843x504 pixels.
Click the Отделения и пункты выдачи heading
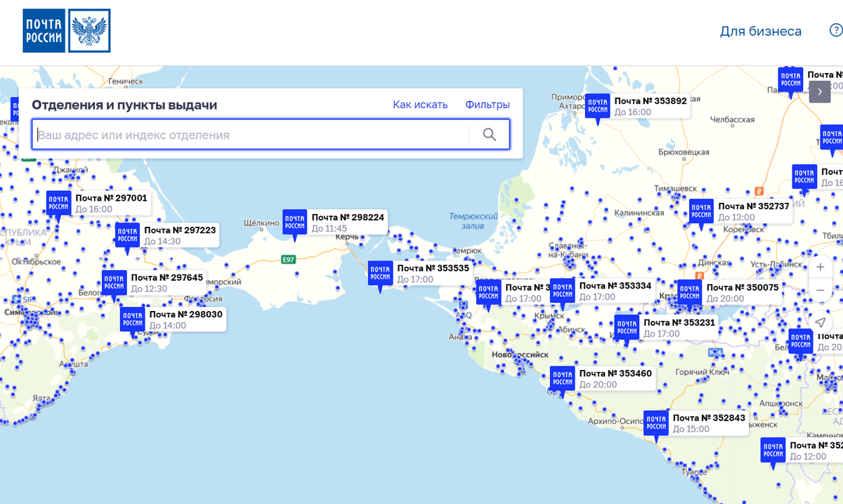pyautogui.click(x=125, y=105)
